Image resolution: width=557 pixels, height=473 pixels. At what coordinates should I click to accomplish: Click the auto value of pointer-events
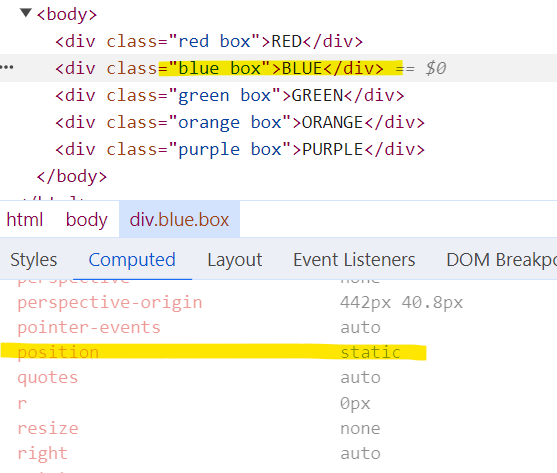point(360,327)
